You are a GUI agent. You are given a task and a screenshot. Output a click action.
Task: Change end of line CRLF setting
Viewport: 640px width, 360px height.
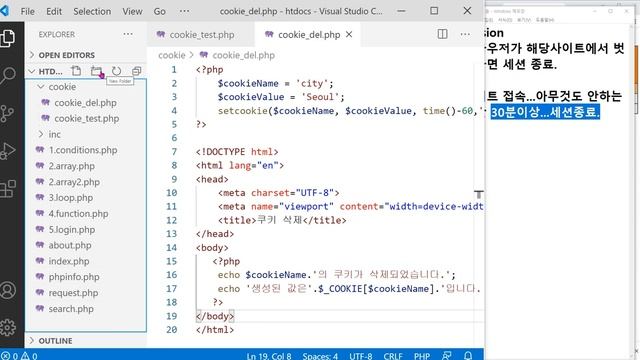[x=393, y=356]
